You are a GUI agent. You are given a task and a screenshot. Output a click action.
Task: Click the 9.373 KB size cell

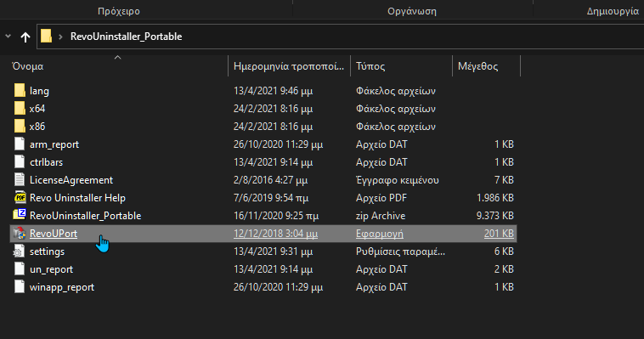(495, 216)
